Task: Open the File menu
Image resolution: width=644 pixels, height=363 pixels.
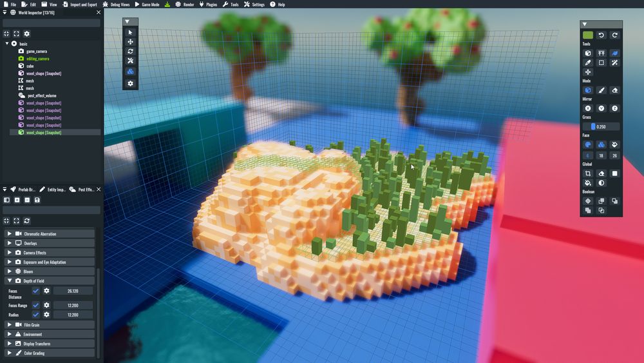Action: point(10,5)
